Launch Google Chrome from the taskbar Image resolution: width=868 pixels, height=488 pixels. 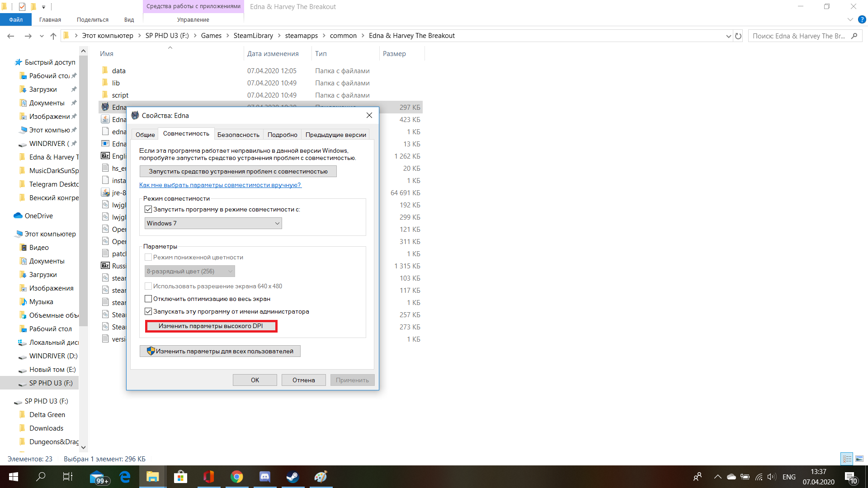click(236, 477)
